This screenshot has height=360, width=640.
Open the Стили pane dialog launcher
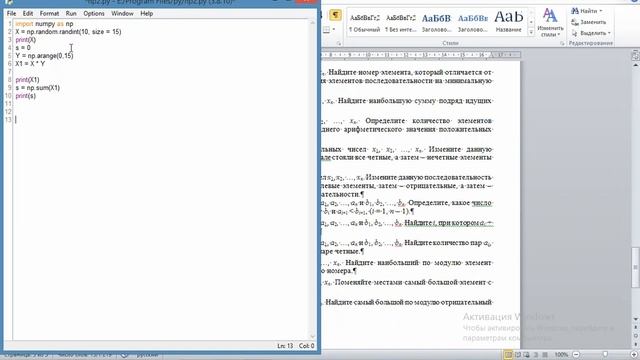pyautogui.click(x=562, y=43)
